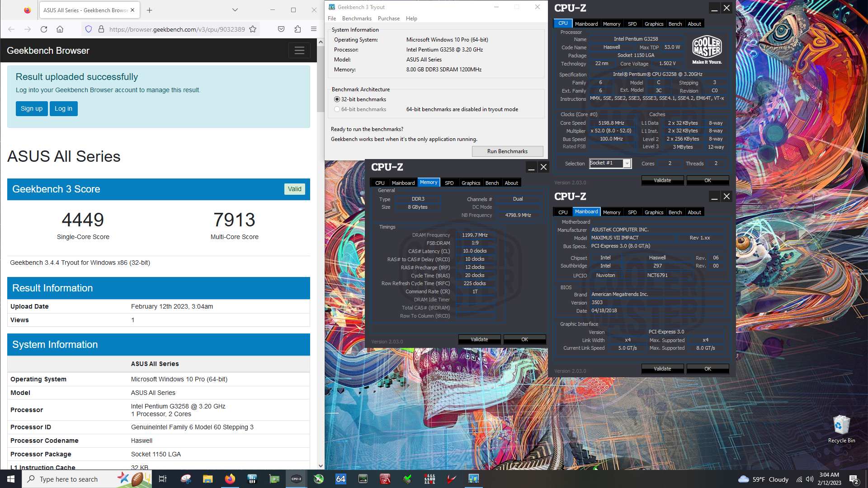Click the CPU-Z taskbar icon

pos(297,479)
